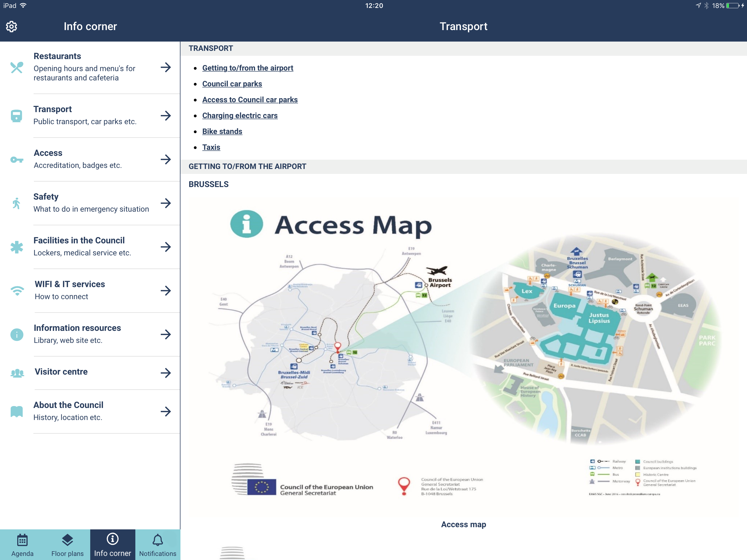Viewport: 747px width, 560px height.
Task: Tap the location services arrow icon
Action: click(698, 5)
